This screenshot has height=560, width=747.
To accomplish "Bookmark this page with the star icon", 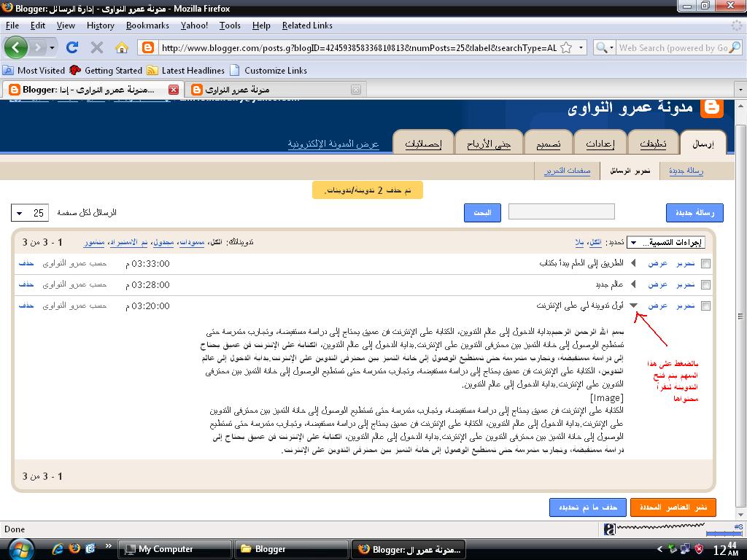I will (x=566, y=47).
